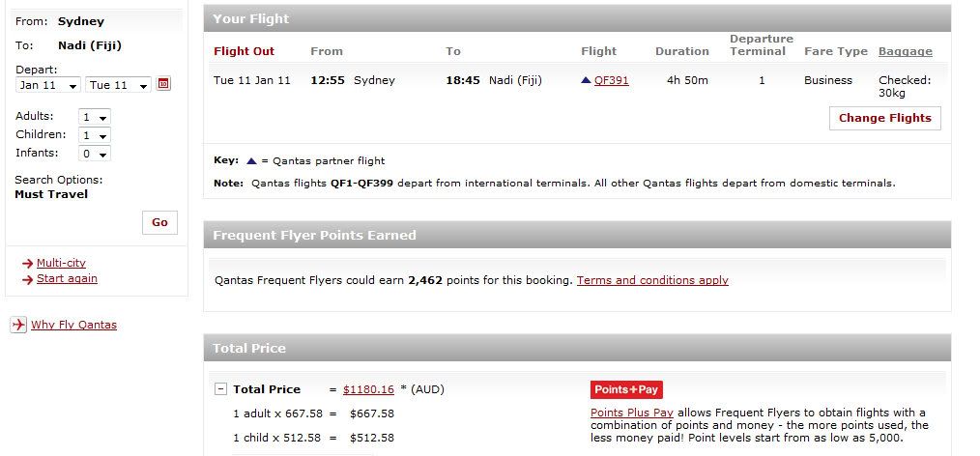Open Terms and conditions apply link
980x456 pixels.
652,280
